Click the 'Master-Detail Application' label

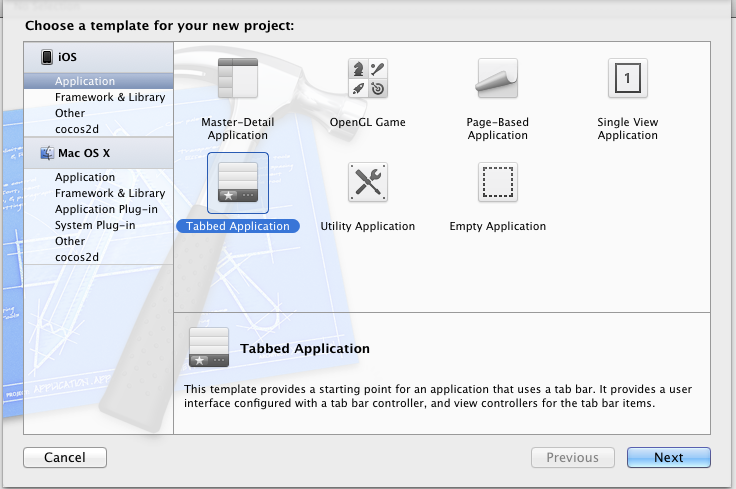pyautogui.click(x=238, y=129)
